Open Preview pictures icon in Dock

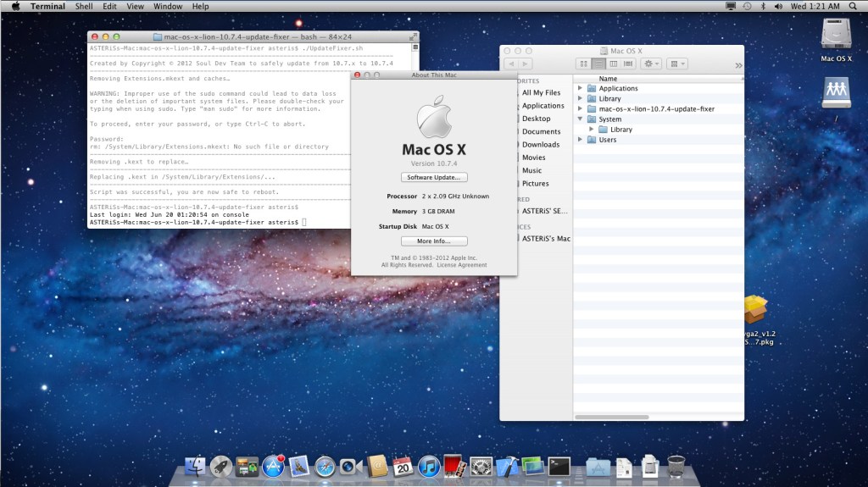(532, 467)
